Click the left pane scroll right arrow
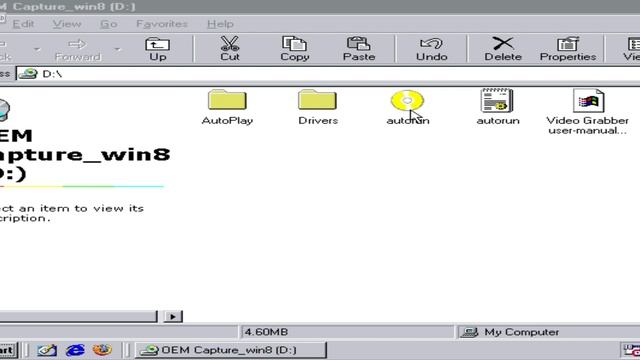Viewport: 640px width, 360px height. 173,316
